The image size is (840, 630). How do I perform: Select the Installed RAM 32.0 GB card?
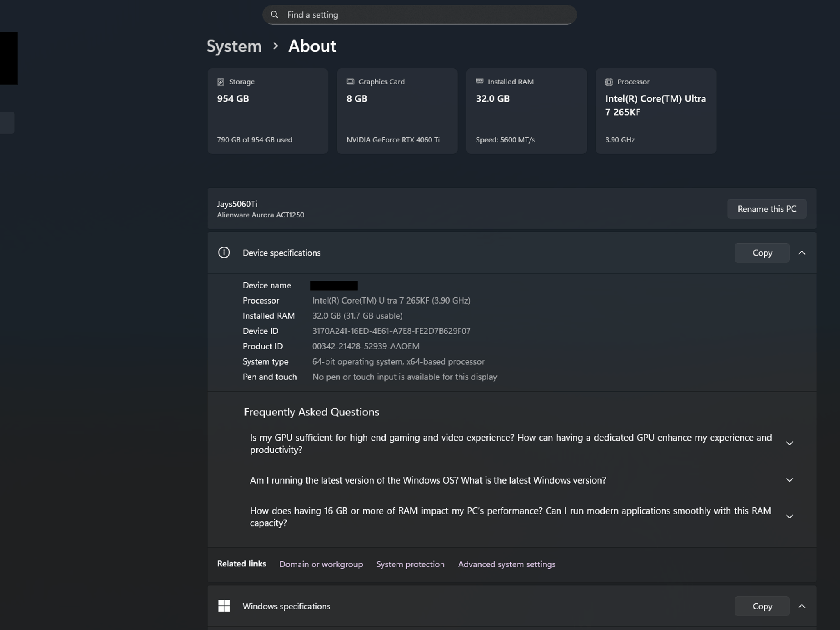(x=526, y=111)
